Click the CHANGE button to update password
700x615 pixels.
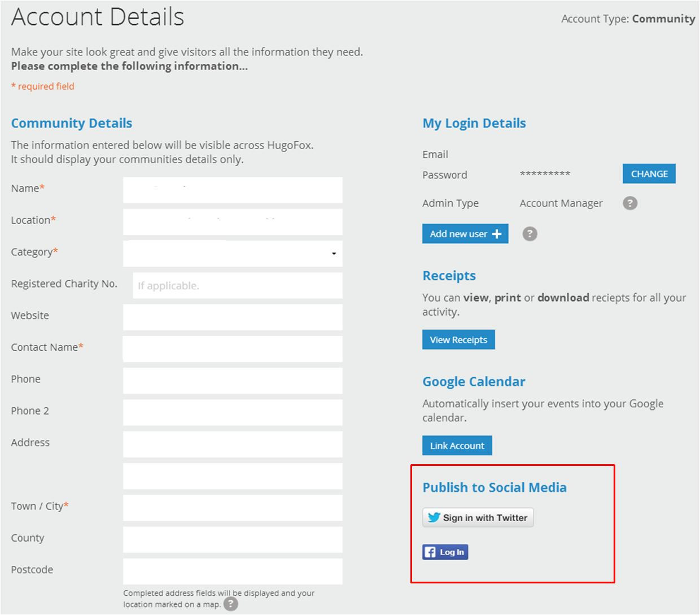pos(649,173)
